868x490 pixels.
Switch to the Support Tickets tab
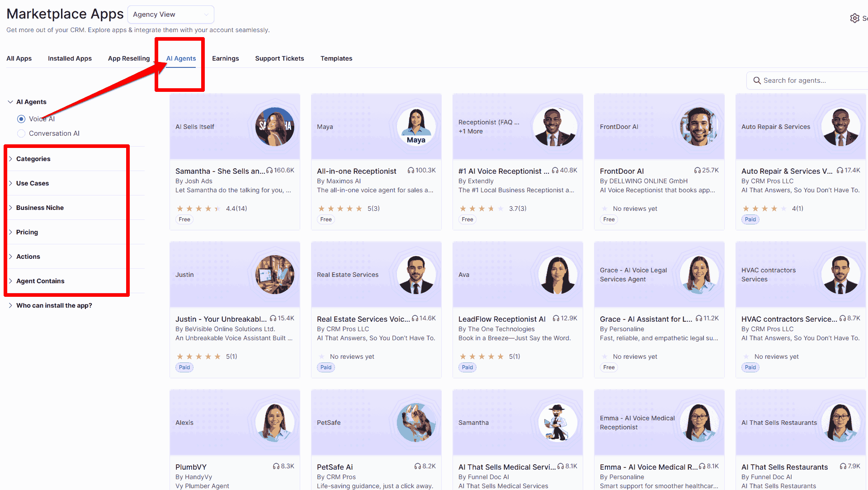pyautogui.click(x=279, y=58)
